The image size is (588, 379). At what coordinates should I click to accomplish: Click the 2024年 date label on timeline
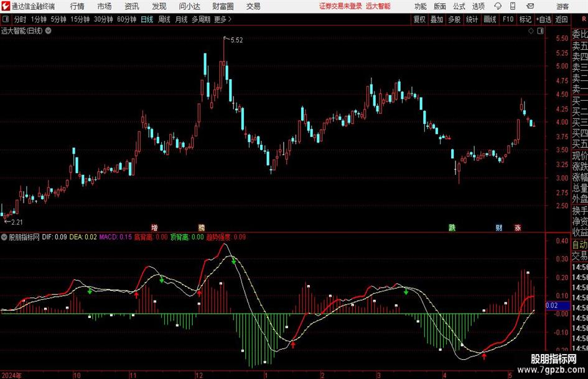(12, 375)
